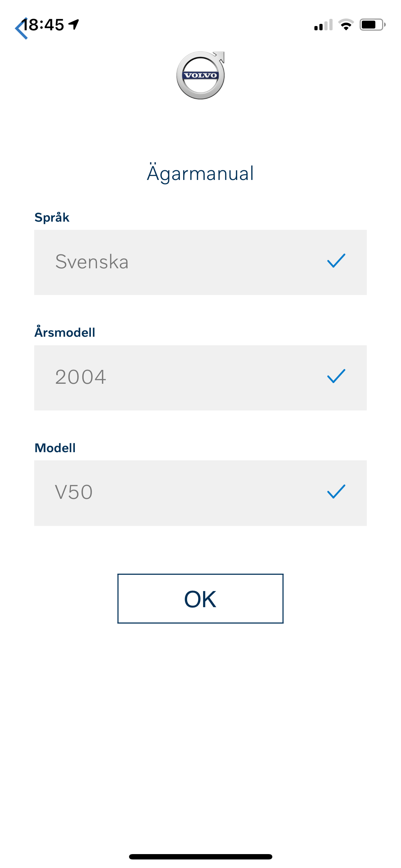Tap the home indicator bar
This screenshot has width=401, height=868.
click(x=201, y=857)
